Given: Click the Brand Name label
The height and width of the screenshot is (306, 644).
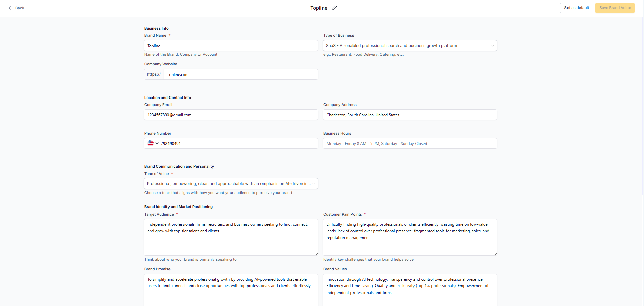Looking at the screenshot, I should (155, 35).
